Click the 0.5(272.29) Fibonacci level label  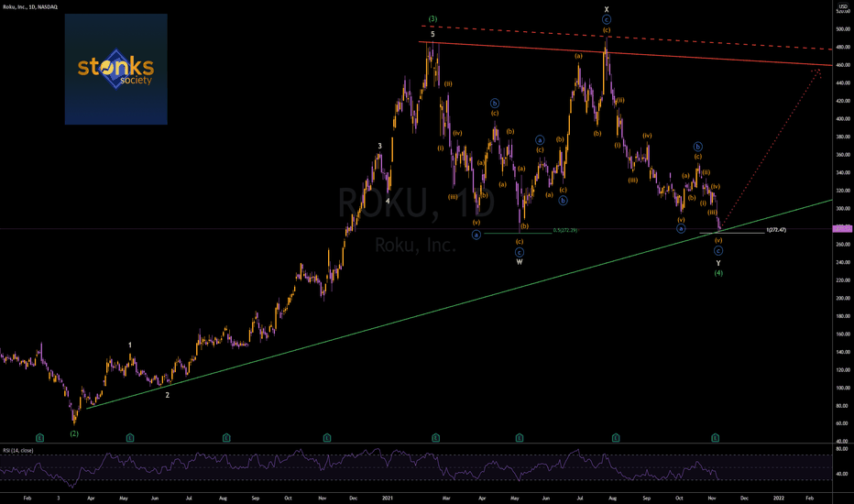[565, 231]
